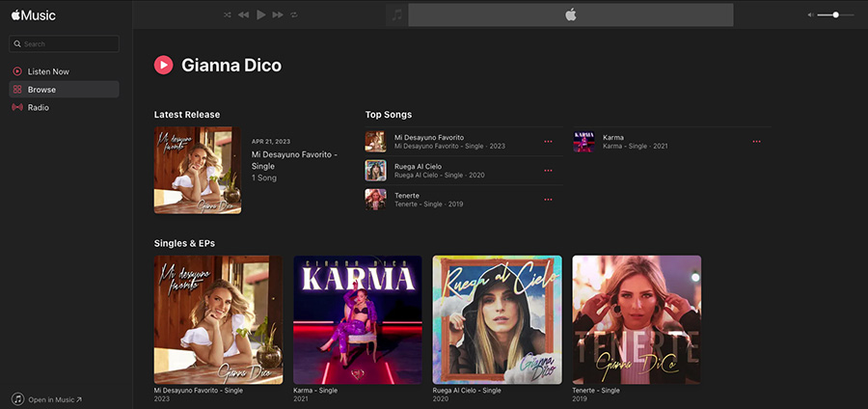Click the Apple logo in the now-playing display
The width and height of the screenshot is (868, 409).
tap(571, 14)
